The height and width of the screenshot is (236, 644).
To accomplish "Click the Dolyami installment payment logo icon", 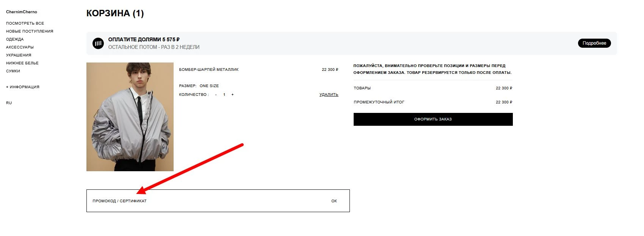I will 98,43.
